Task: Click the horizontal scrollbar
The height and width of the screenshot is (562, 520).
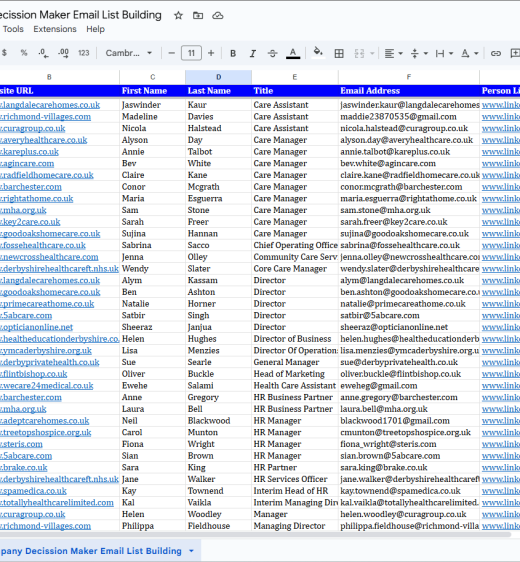Action: point(255,535)
